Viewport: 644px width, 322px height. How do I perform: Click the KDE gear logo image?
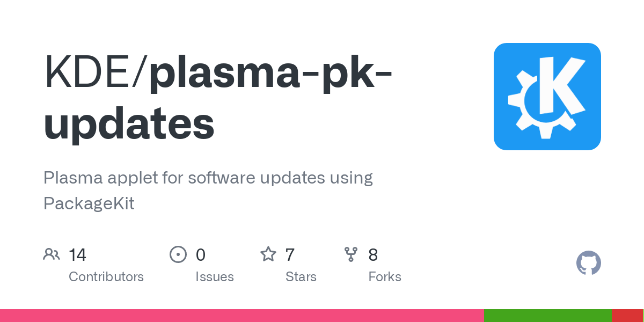tap(547, 97)
